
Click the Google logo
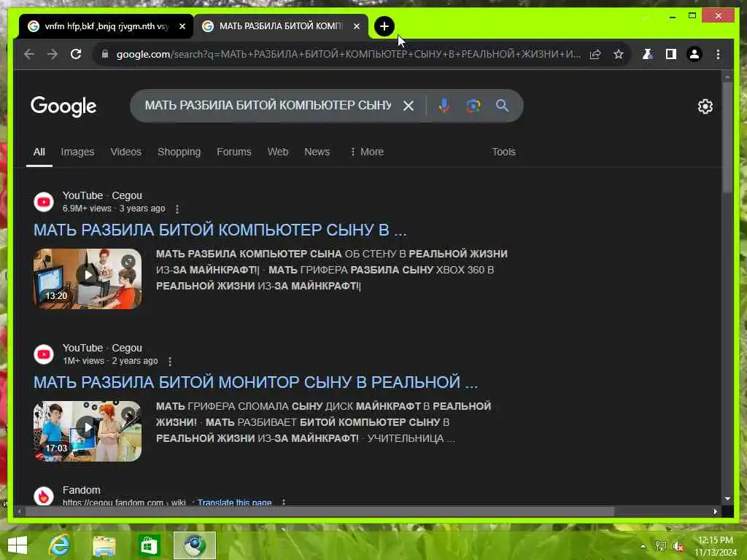pyautogui.click(x=63, y=106)
